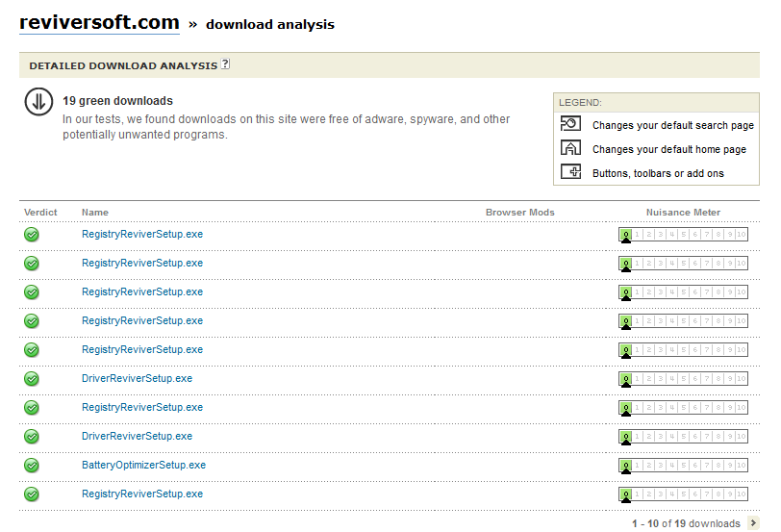The image size is (781, 532).
Task: Open the first RegistryReviverSetup.exe link
Action: pyautogui.click(x=142, y=234)
